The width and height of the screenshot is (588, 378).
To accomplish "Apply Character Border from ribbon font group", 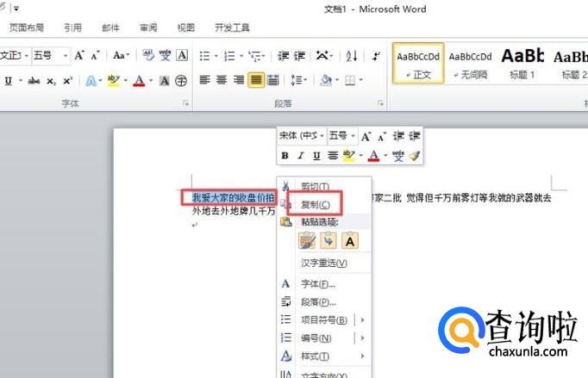I will point(182,55).
